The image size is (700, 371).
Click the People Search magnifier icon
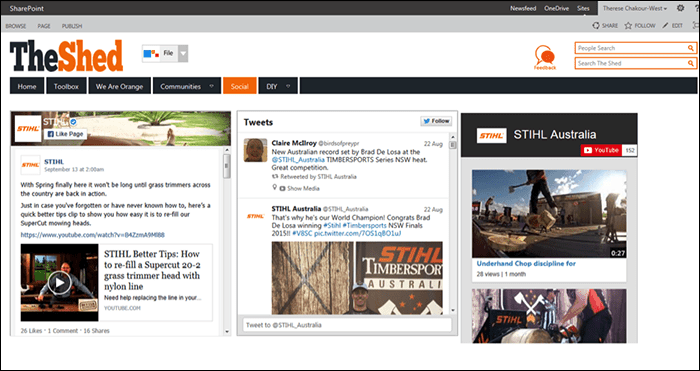point(690,48)
